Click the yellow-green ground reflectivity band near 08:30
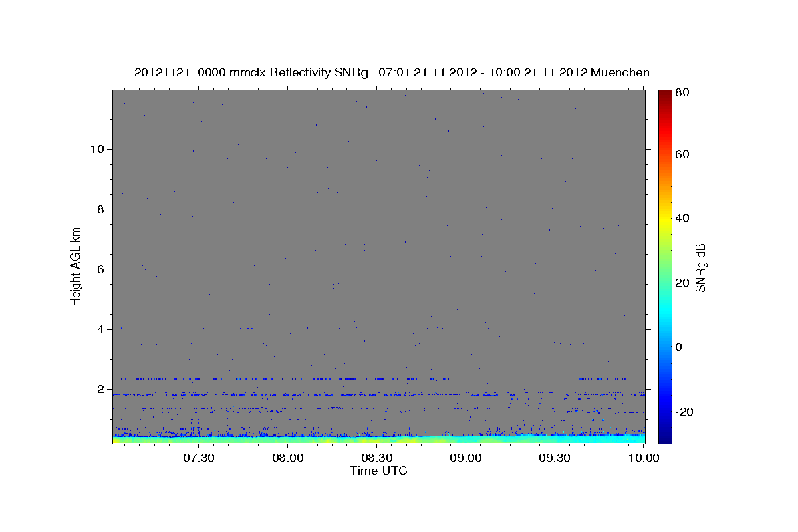798x532 pixels. [376, 440]
